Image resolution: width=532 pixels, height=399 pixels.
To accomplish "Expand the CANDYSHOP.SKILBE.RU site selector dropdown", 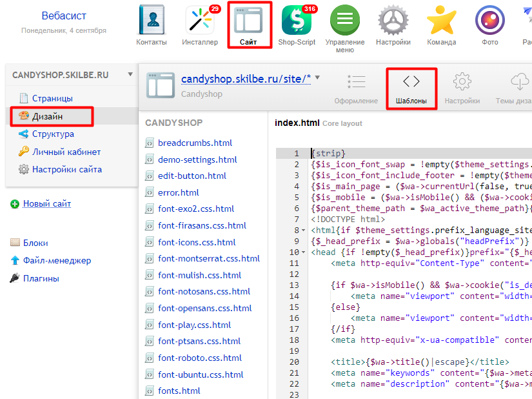I will click(130, 75).
